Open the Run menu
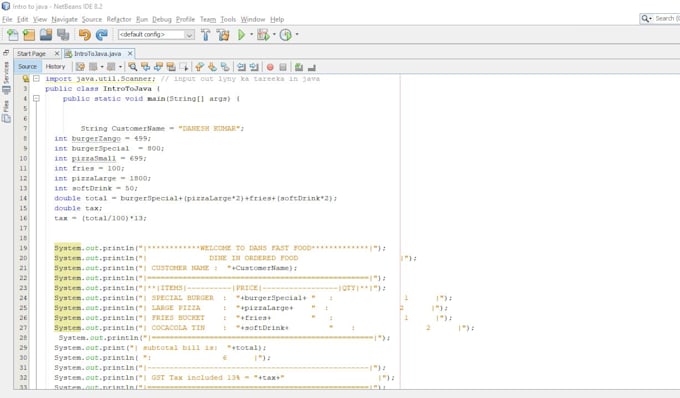Screen dimensions: 680x398 point(142,20)
